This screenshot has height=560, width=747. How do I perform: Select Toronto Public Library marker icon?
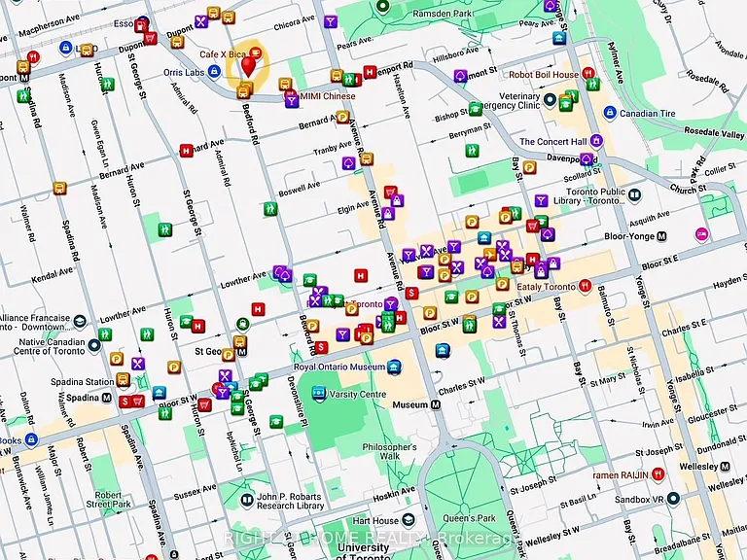tap(634, 194)
